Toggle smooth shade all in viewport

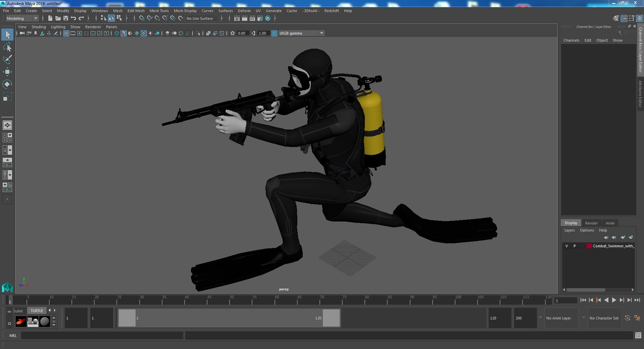click(123, 33)
